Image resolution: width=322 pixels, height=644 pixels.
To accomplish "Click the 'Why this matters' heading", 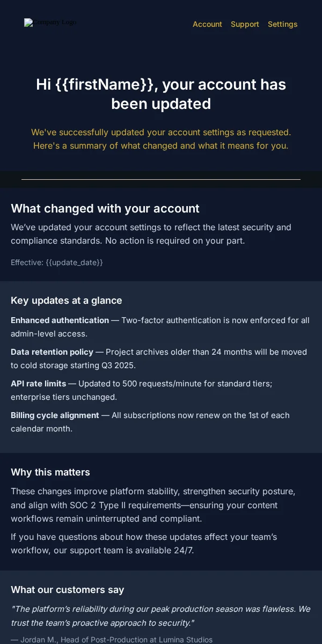I will pyautogui.click(x=50, y=472).
